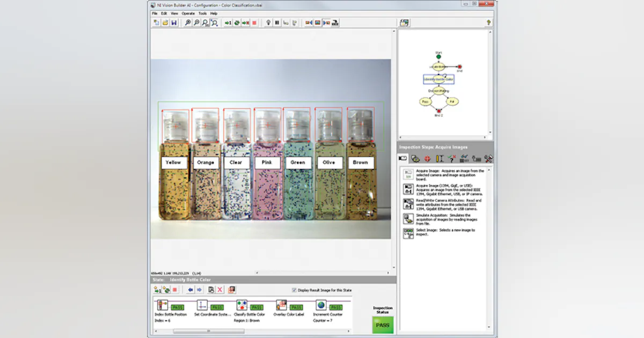Viewport: 644px width, 338px height.
Task: Click the Brown bottle label
Action: pyautogui.click(x=361, y=163)
